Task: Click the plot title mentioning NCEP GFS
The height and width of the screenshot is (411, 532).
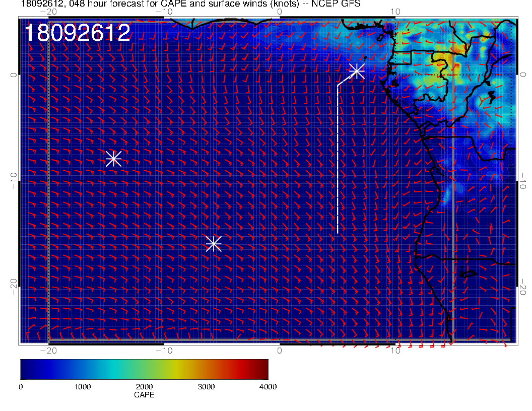Action: pos(190,4)
